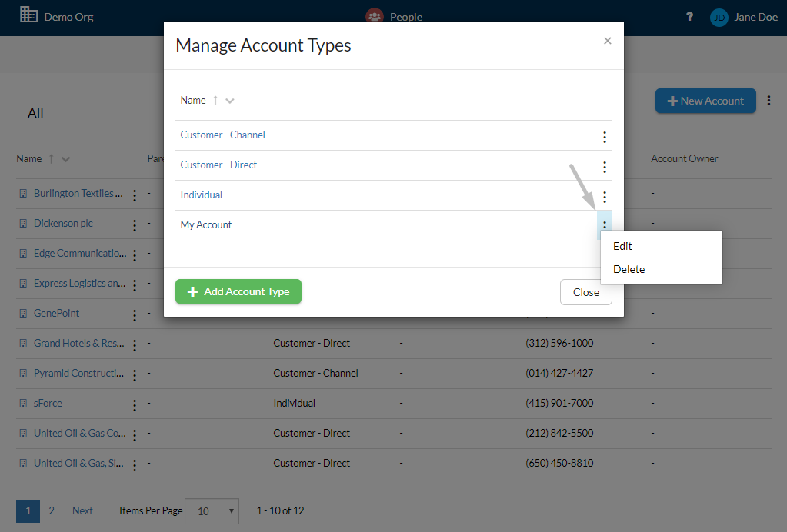Open the Customer - Channel account type link
Image resolution: width=787 pixels, height=532 pixels.
coord(222,135)
